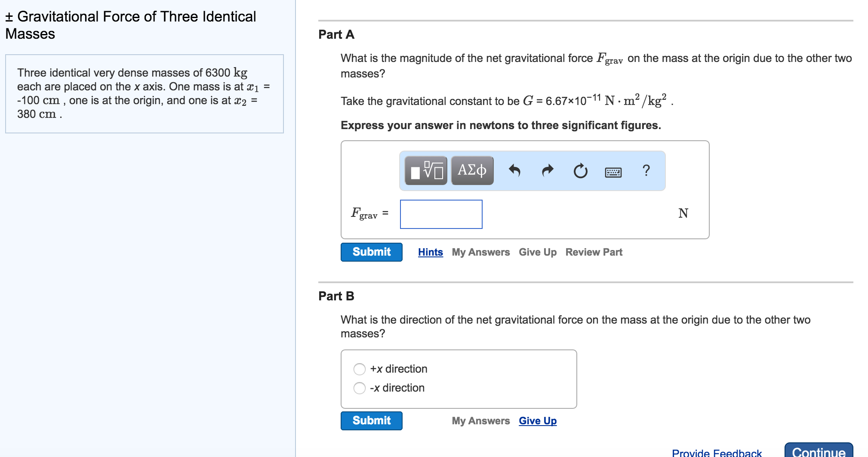Click the question mark help icon

click(646, 170)
